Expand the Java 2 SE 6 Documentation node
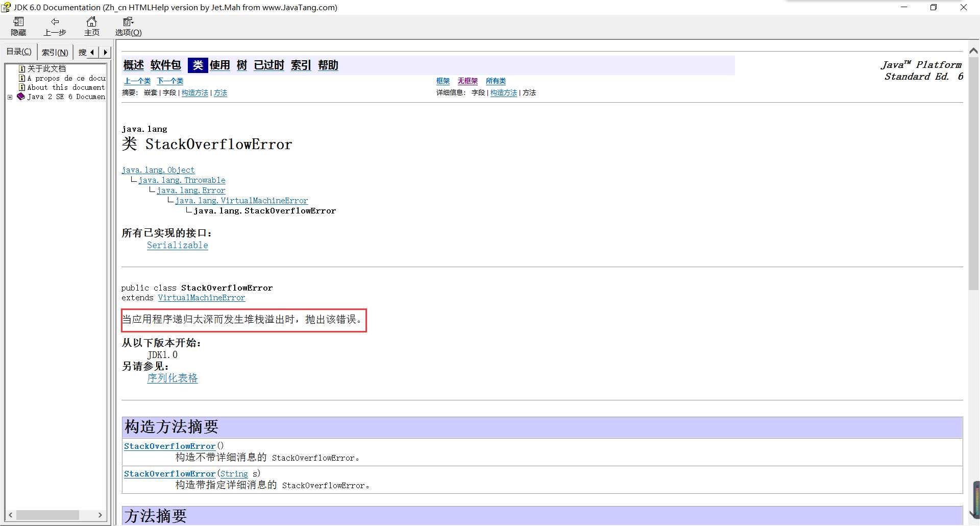 pos(10,97)
